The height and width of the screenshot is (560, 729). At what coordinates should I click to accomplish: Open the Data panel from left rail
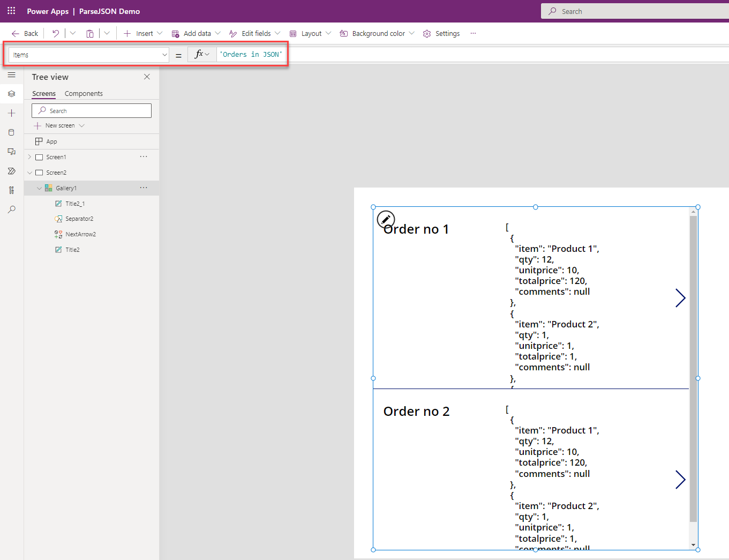11,132
